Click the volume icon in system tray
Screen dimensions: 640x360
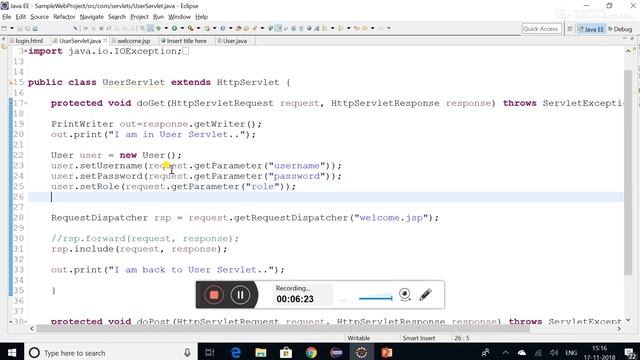click(x=554, y=353)
